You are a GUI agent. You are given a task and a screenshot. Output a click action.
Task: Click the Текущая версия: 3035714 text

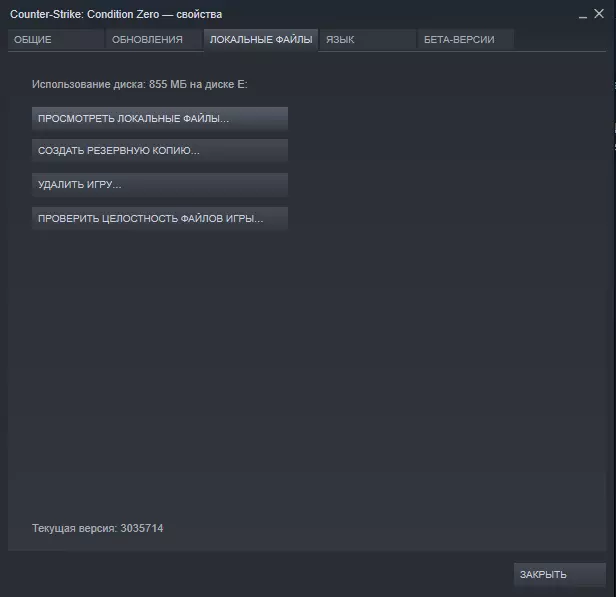(x=97, y=528)
